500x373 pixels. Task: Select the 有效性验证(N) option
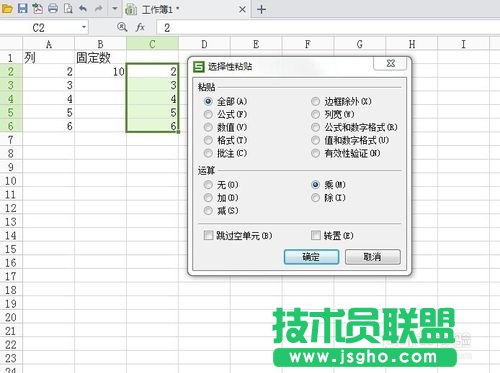346,153
